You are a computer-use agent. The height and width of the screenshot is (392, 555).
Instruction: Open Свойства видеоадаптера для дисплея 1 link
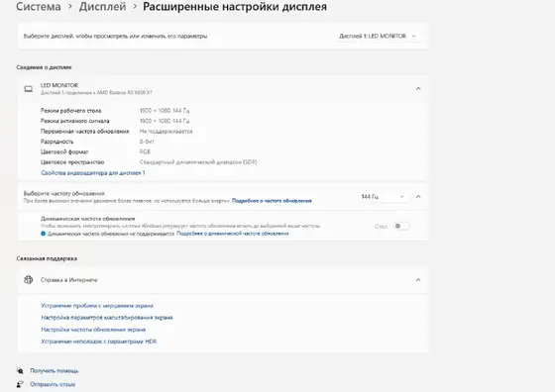pyautogui.click(x=93, y=173)
